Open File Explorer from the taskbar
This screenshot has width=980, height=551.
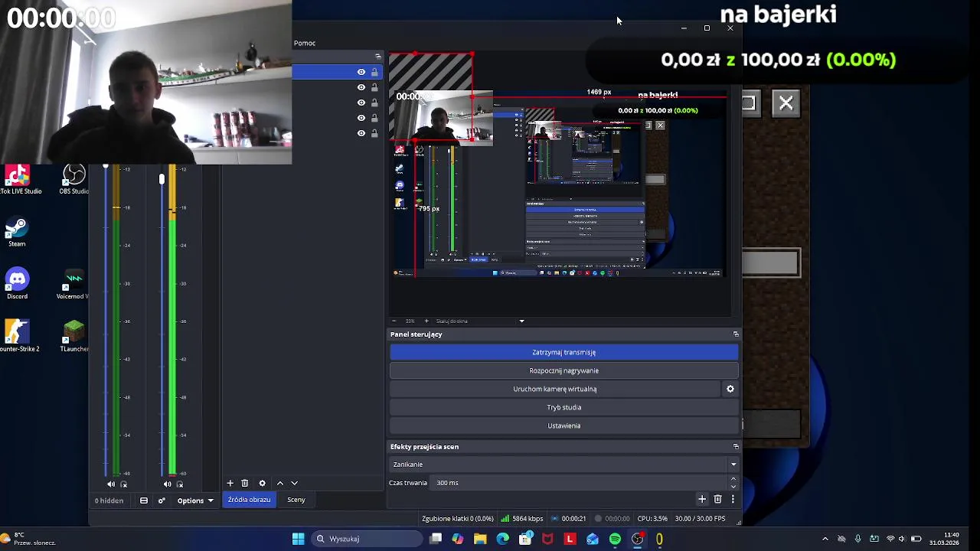480,539
